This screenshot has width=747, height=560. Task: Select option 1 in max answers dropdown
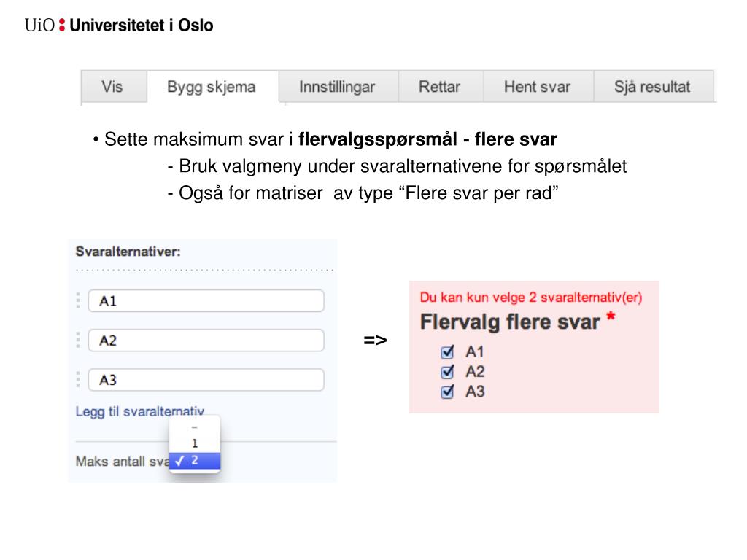[195, 443]
